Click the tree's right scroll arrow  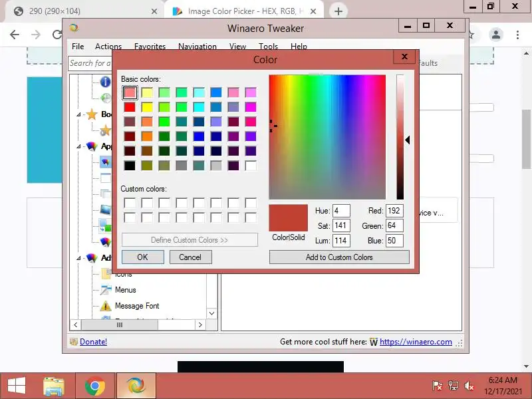(200, 325)
